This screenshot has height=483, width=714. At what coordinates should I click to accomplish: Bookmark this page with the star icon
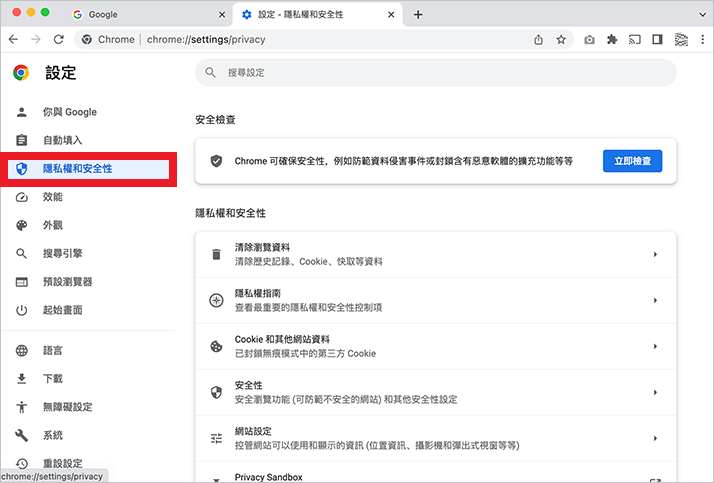(561, 40)
